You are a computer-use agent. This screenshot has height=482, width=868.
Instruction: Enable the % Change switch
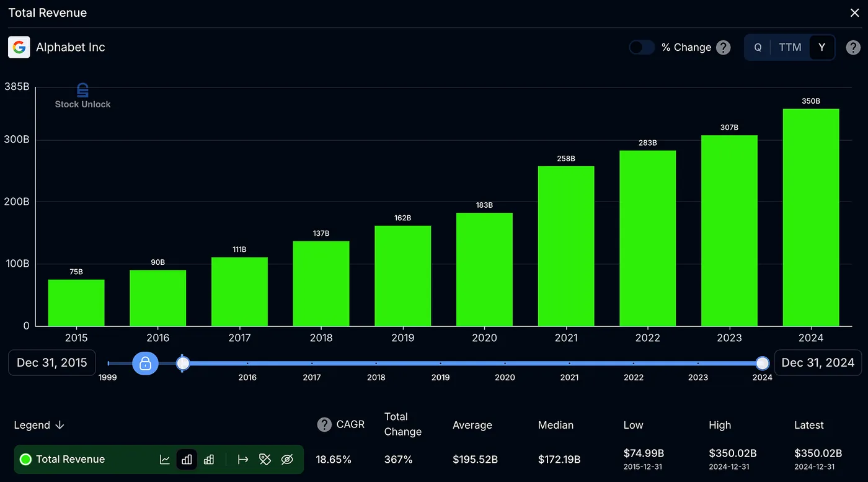click(x=642, y=47)
